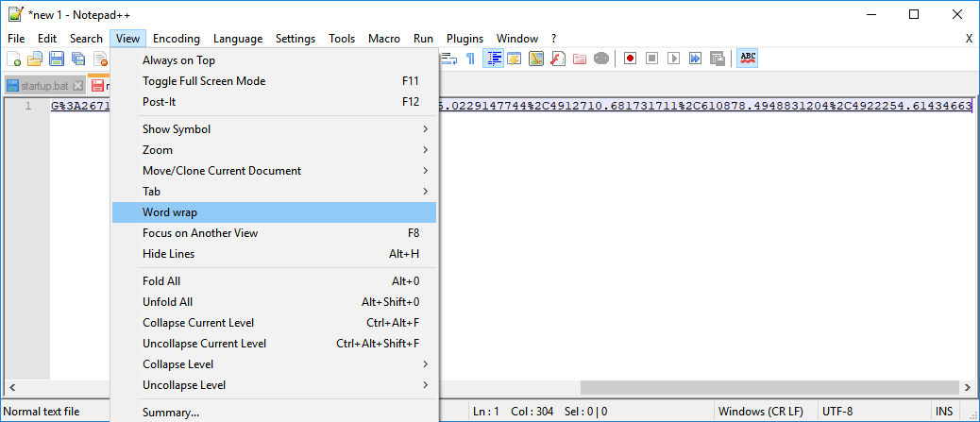Choose Fold All menu entry

[x=275, y=281]
